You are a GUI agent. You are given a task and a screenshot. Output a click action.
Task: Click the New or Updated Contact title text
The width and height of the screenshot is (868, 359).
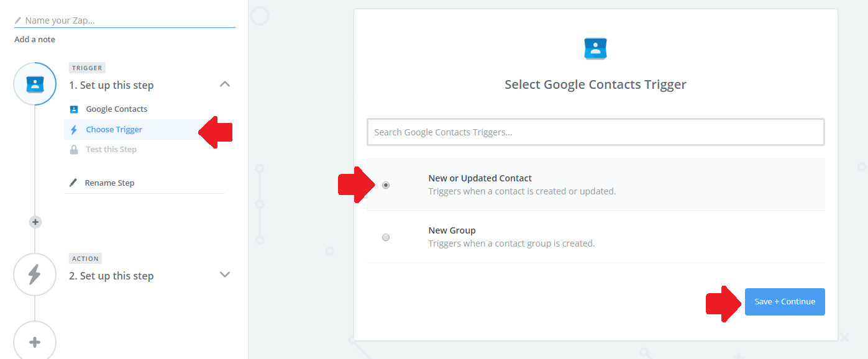pos(480,178)
